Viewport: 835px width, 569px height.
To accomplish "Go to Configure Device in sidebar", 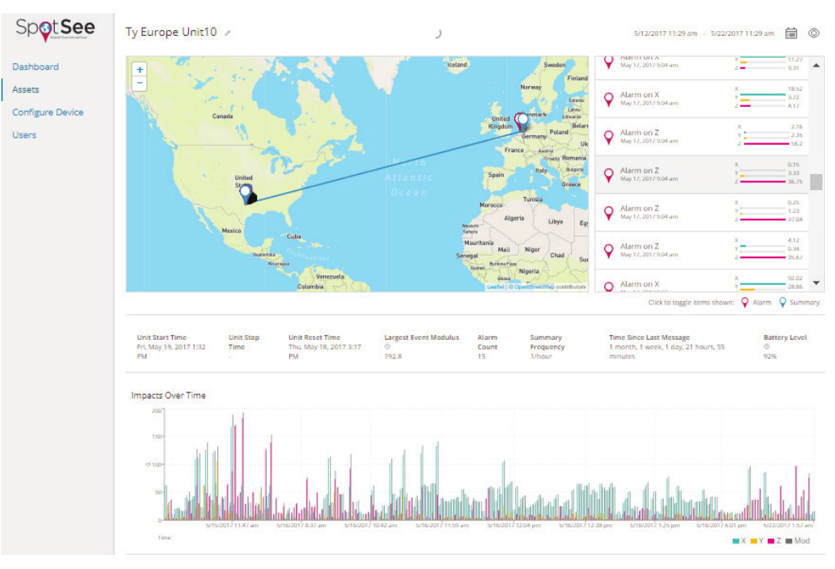I will 47,112.
